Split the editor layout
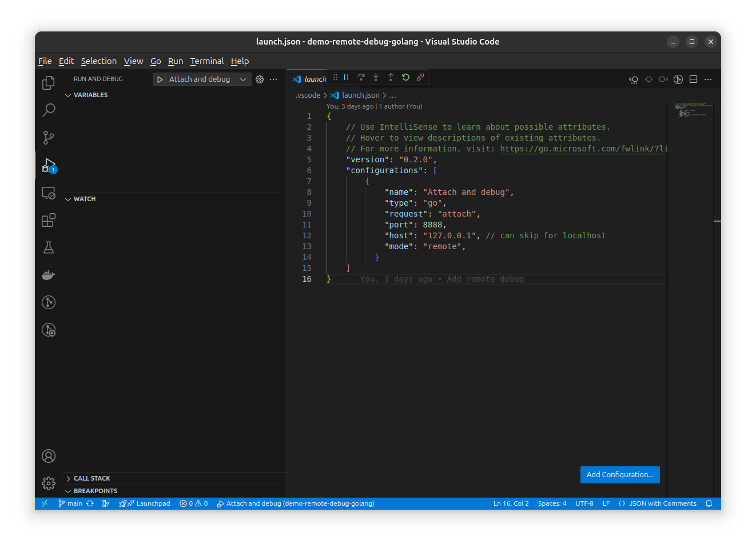This screenshot has height=548, width=756. tap(693, 79)
